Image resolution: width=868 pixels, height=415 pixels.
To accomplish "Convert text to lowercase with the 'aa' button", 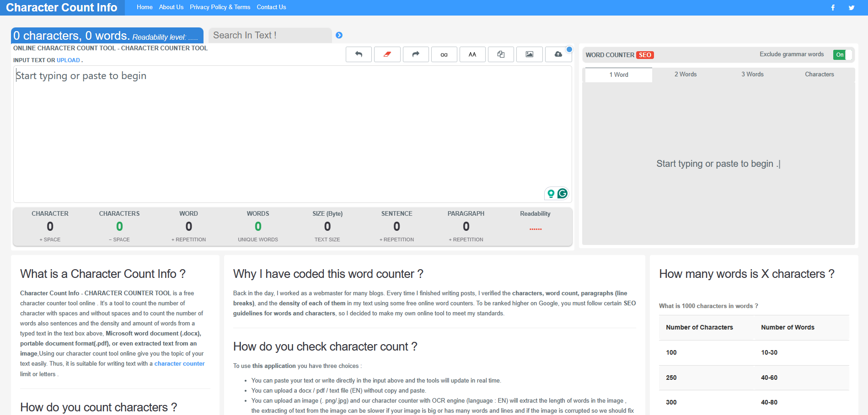I will (x=444, y=54).
